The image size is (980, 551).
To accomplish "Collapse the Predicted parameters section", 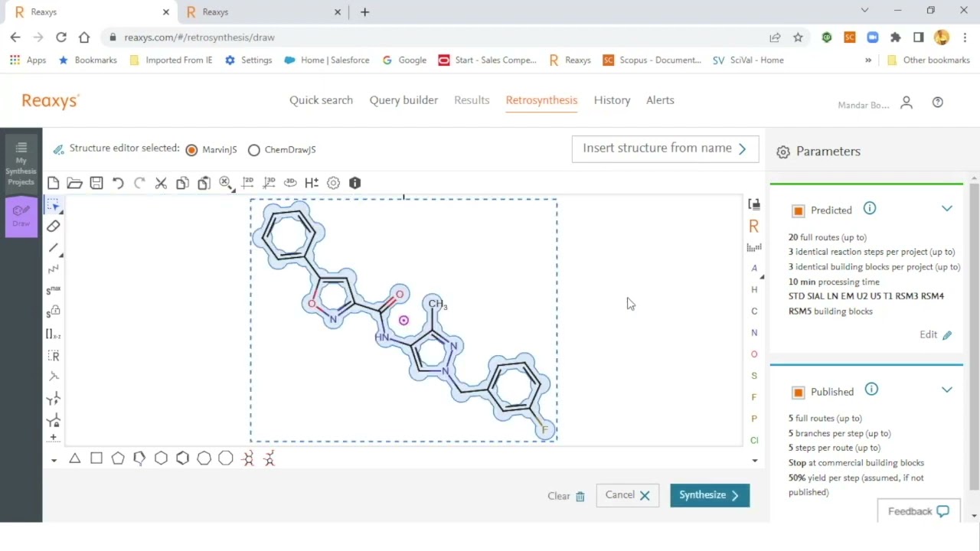I will point(947,209).
